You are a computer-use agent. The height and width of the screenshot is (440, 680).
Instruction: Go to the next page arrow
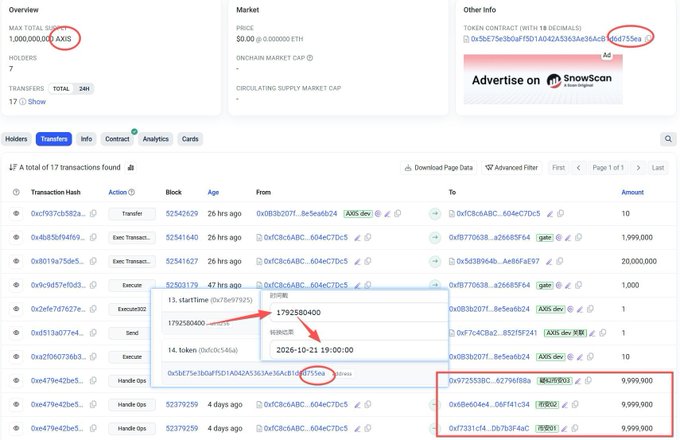point(638,168)
